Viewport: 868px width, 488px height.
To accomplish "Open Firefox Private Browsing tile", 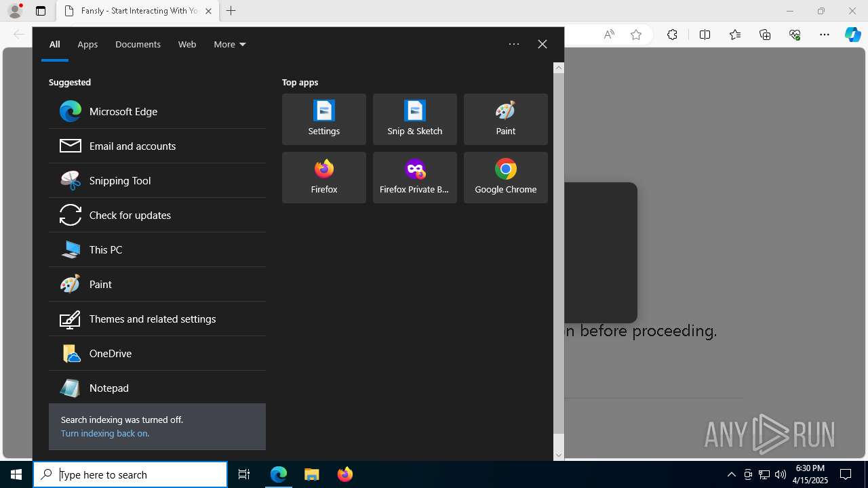I will (415, 178).
